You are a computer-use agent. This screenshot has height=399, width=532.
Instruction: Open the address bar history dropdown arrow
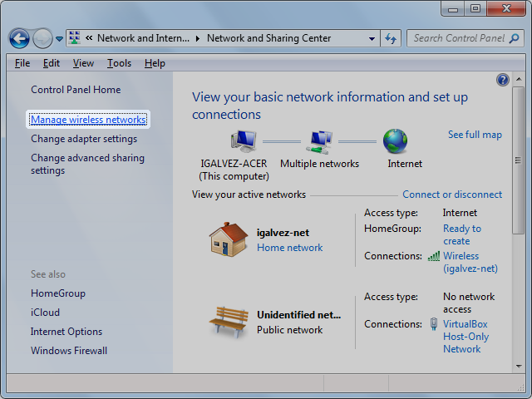(372, 38)
